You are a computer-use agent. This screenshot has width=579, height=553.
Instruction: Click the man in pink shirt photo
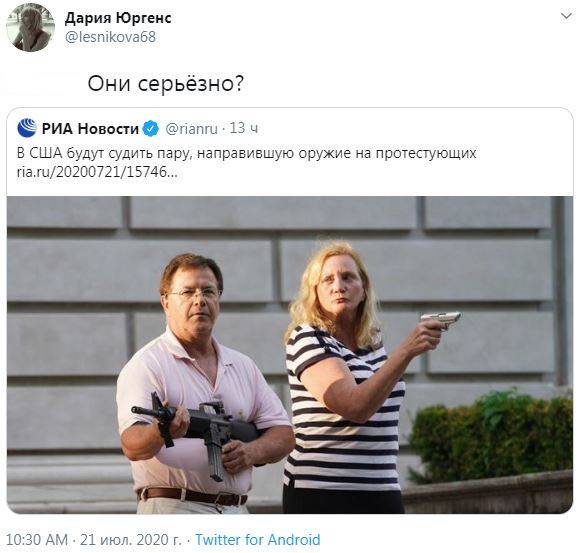coord(201,384)
